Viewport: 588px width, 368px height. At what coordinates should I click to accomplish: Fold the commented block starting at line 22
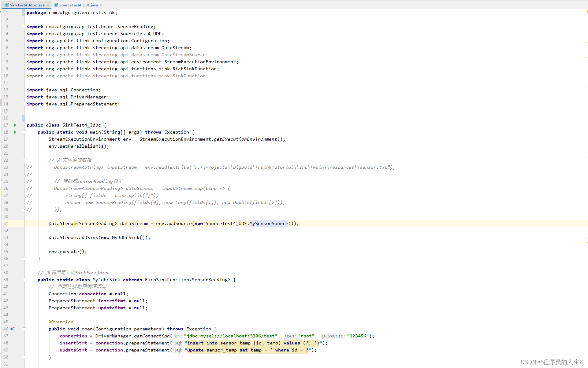pyautogui.click(x=24, y=160)
